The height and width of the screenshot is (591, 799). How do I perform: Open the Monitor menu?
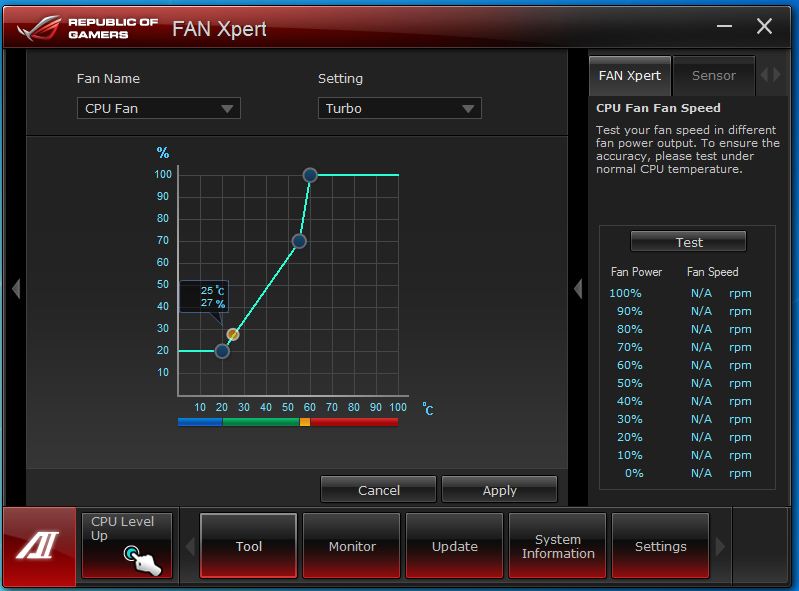pos(352,546)
